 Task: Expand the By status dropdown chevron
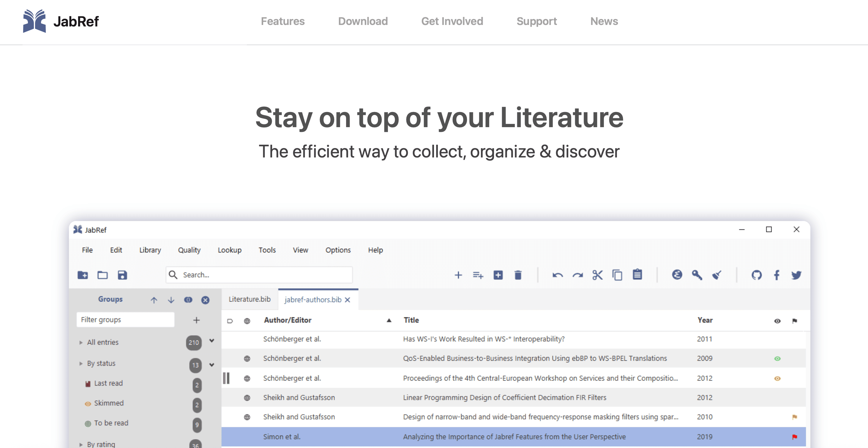coord(212,365)
